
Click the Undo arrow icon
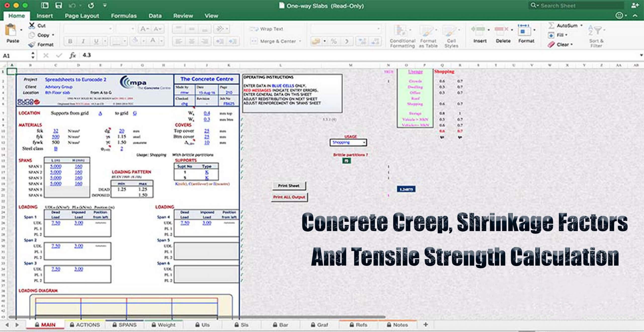72,5
